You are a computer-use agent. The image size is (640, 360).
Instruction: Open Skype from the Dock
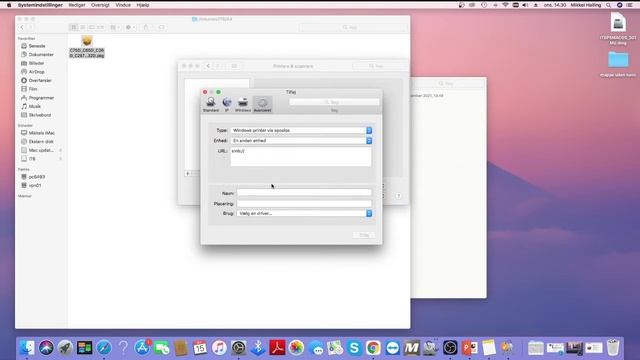point(354,348)
